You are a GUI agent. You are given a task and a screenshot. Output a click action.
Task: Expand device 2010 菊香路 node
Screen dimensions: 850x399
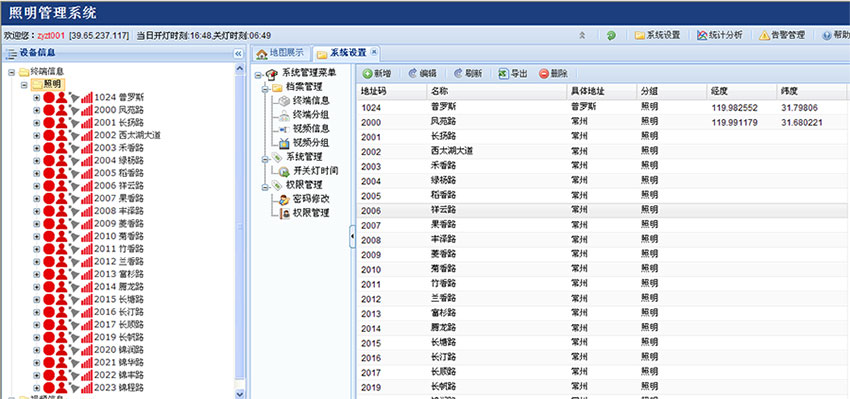point(36,236)
